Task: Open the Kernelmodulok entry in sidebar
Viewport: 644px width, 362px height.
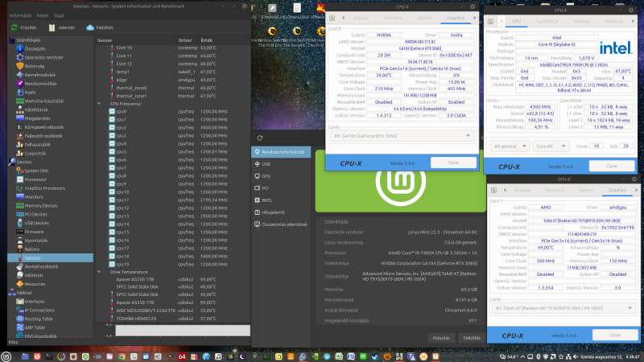Action: tap(39, 75)
